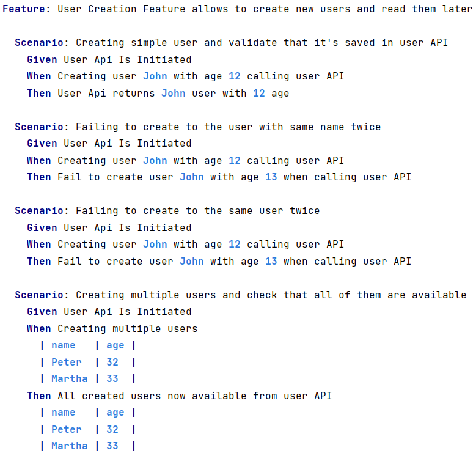476x453 pixels.
Task: Click 'age' header in the second data table
Action: pyautogui.click(x=115, y=413)
